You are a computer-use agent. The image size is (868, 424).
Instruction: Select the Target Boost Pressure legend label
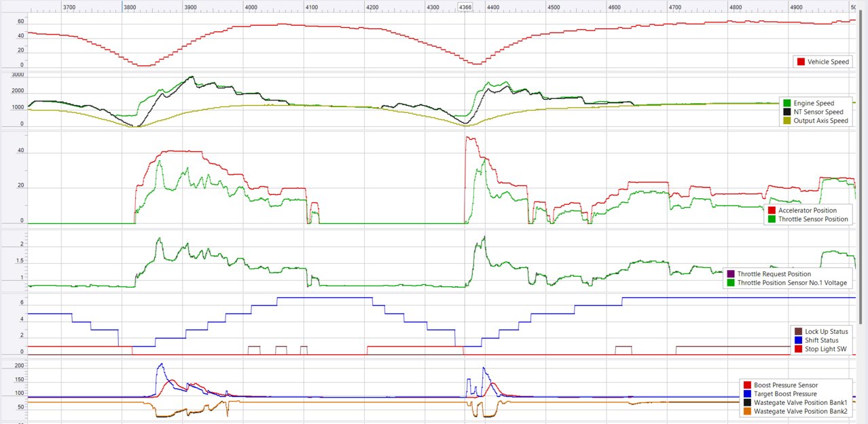tap(785, 393)
